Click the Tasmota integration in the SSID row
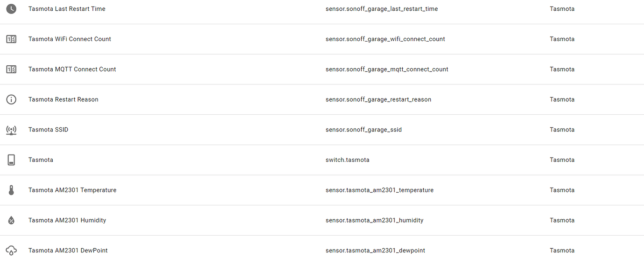The width and height of the screenshot is (644, 265). tap(562, 130)
